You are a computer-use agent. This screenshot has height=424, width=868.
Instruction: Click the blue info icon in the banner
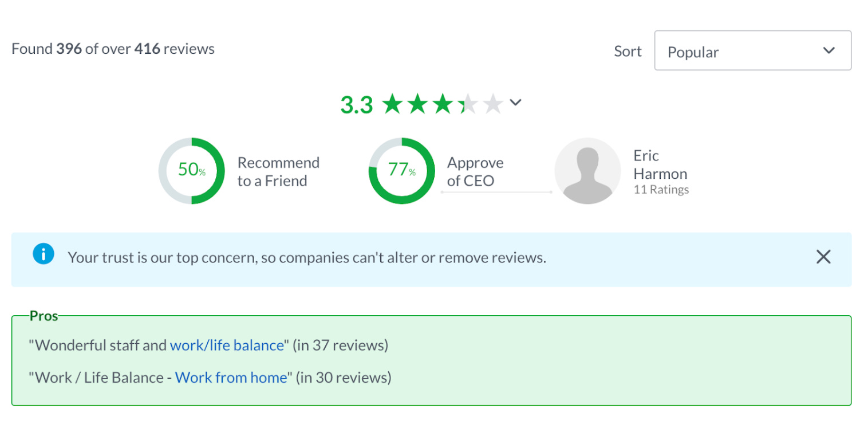click(x=43, y=253)
